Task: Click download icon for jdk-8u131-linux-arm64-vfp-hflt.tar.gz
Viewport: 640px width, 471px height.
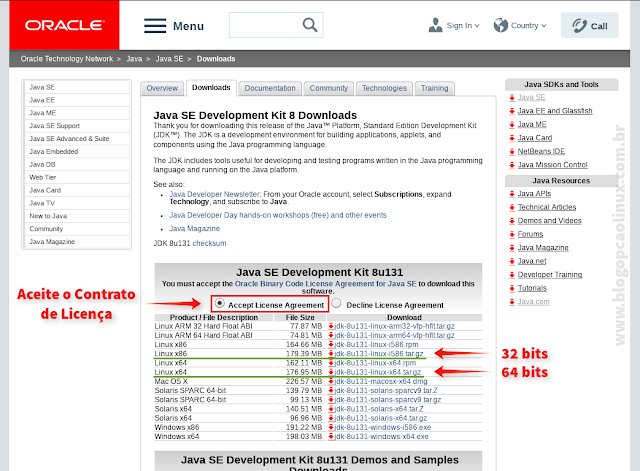Action: [x=331, y=335]
